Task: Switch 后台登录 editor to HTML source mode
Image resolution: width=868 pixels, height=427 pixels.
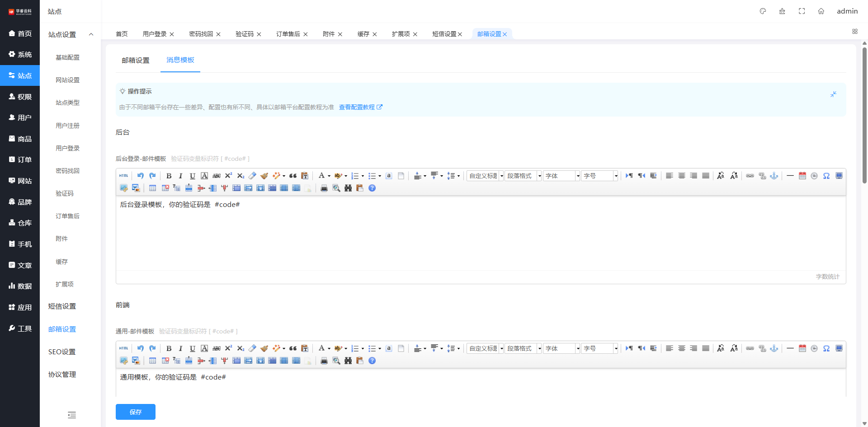Action: coord(123,176)
